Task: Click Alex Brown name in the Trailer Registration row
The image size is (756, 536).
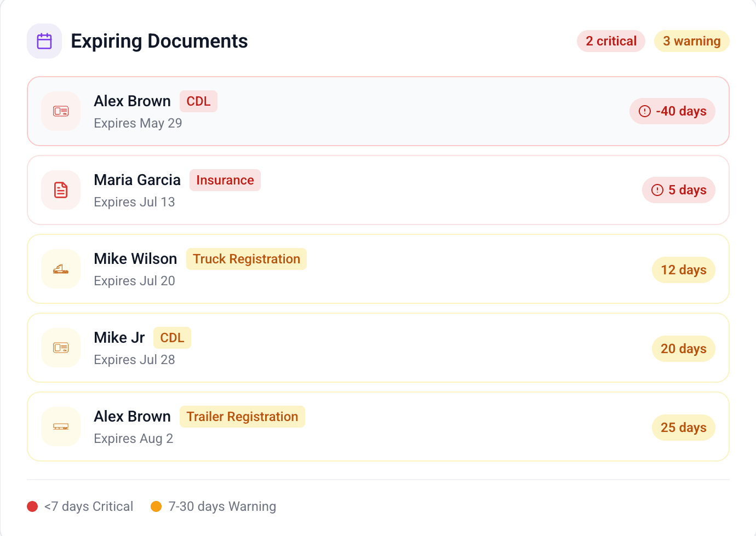Action: click(132, 417)
